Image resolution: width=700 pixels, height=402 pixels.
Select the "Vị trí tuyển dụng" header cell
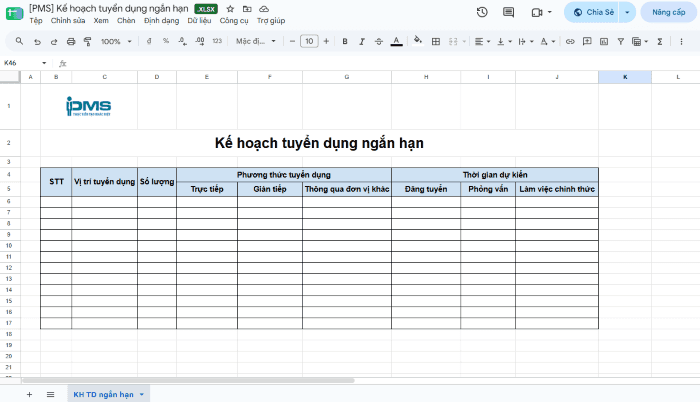coord(104,182)
